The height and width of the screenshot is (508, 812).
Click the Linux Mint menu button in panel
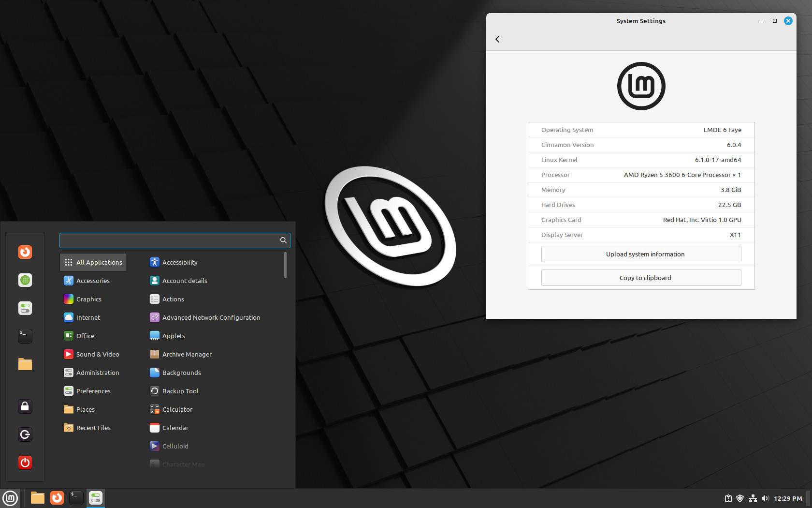point(10,498)
